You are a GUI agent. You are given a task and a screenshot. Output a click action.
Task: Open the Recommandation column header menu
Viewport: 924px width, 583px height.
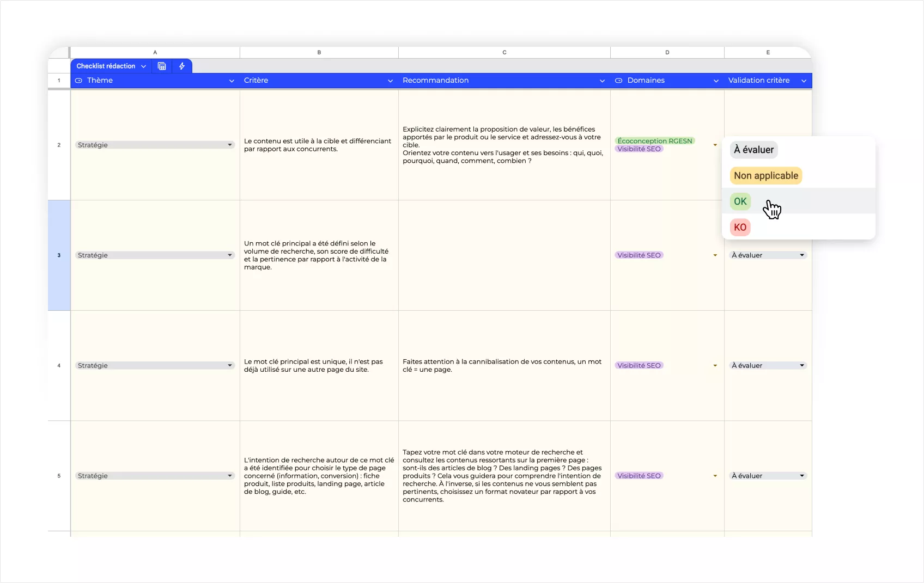[602, 81]
